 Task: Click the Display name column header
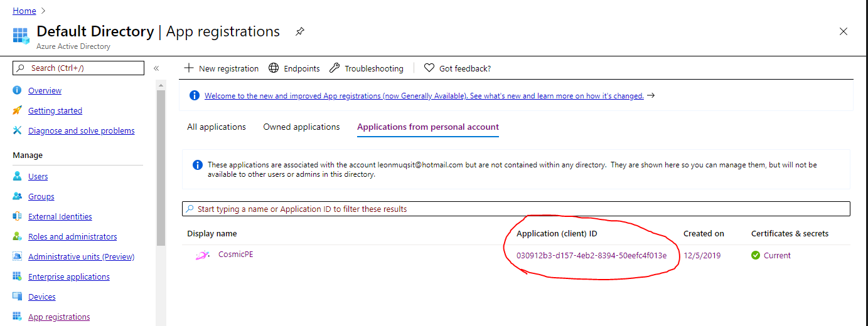[212, 233]
